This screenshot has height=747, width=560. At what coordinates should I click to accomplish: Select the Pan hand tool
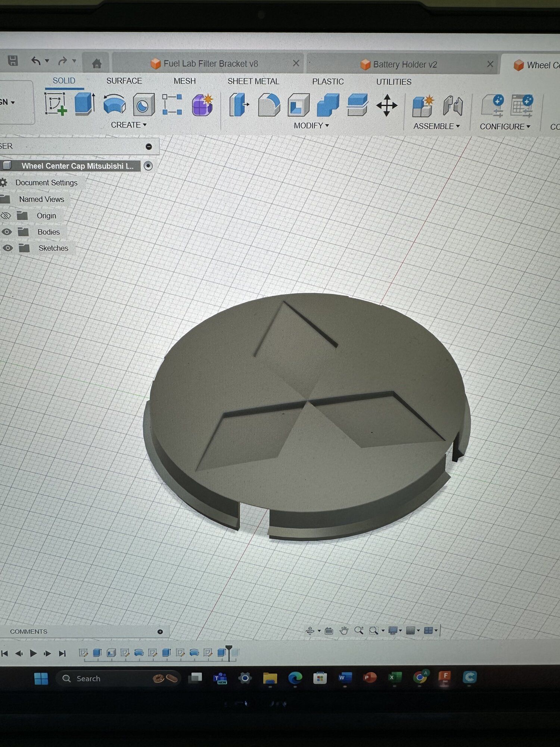tap(344, 631)
